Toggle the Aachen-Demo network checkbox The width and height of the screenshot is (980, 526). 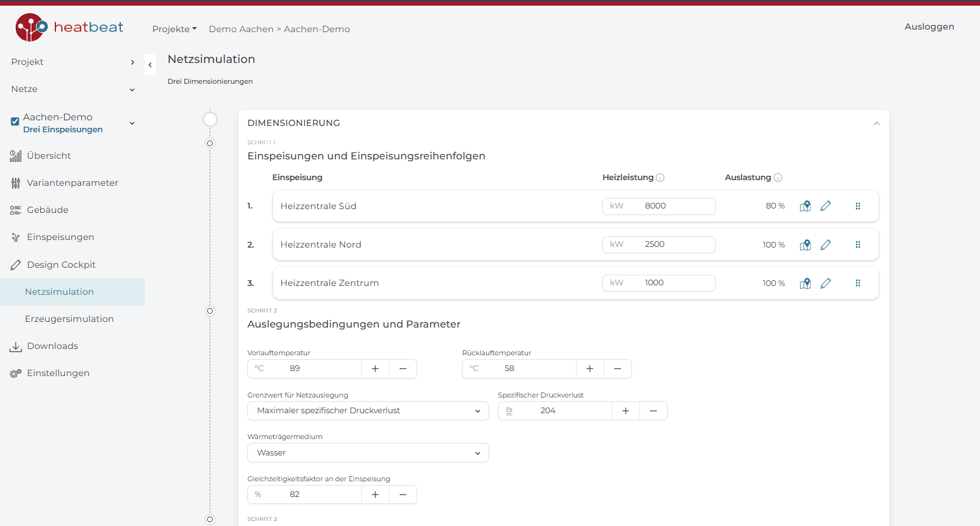pos(15,122)
